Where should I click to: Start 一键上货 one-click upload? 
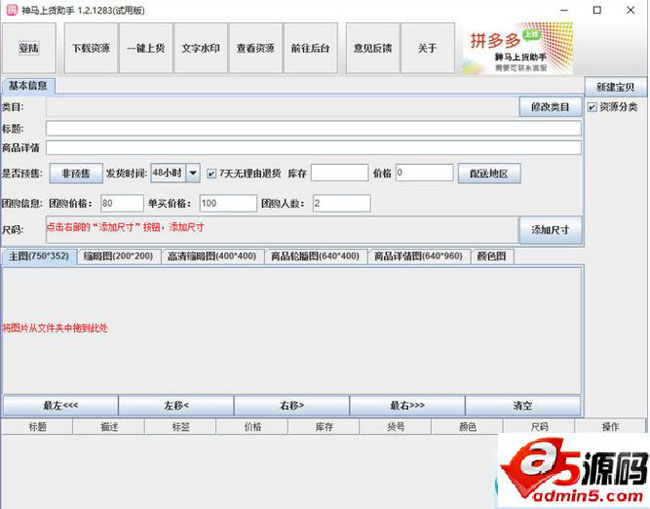tap(146, 48)
